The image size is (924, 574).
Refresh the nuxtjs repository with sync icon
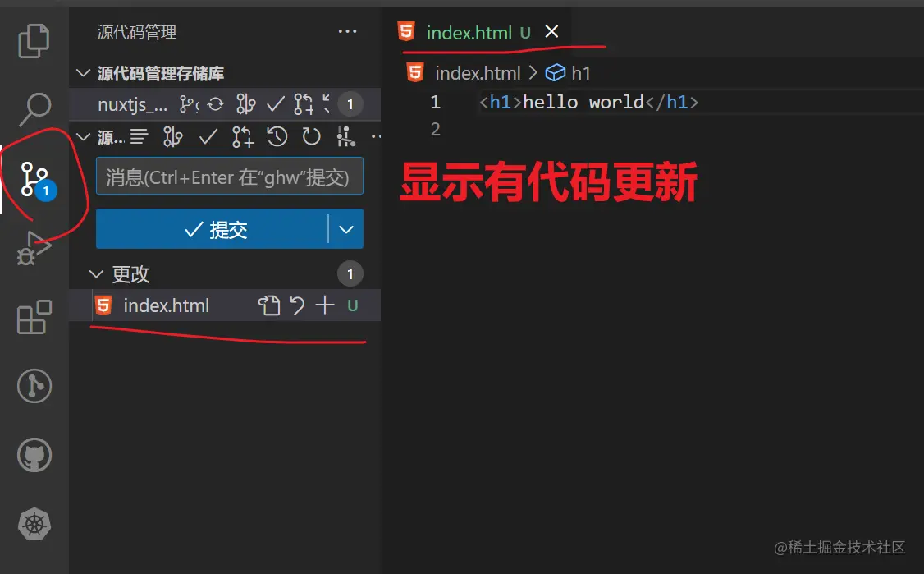click(214, 104)
